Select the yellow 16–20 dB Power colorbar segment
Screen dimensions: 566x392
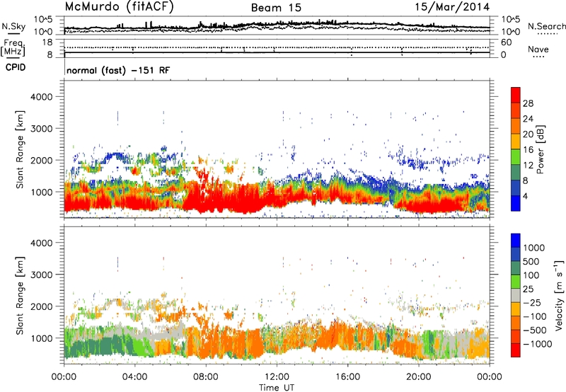tap(516, 142)
